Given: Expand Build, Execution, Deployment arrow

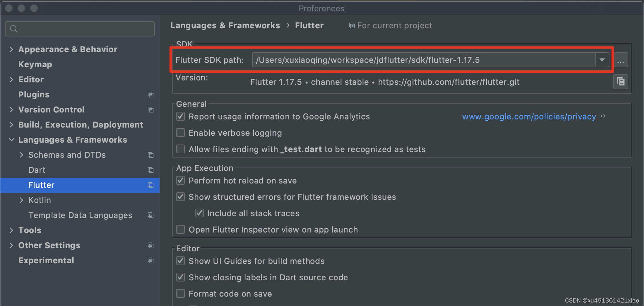Looking at the screenshot, I should (11, 125).
